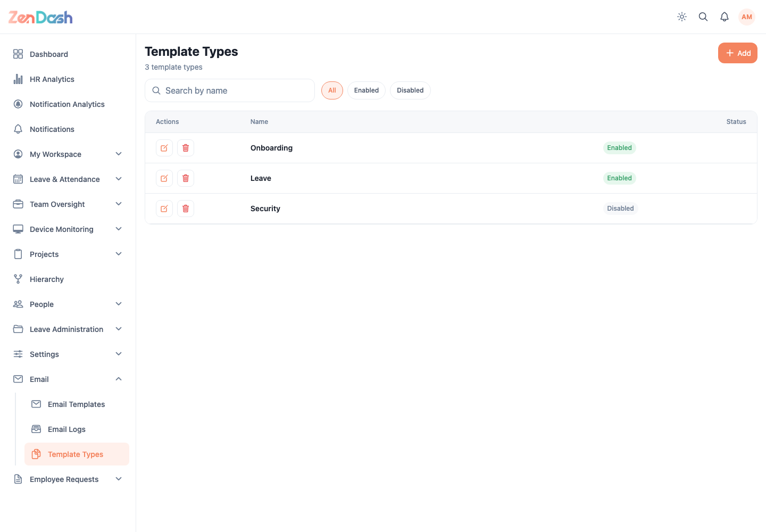This screenshot has height=532, width=766.
Task: Sort by the Status column header
Action: [x=736, y=122]
